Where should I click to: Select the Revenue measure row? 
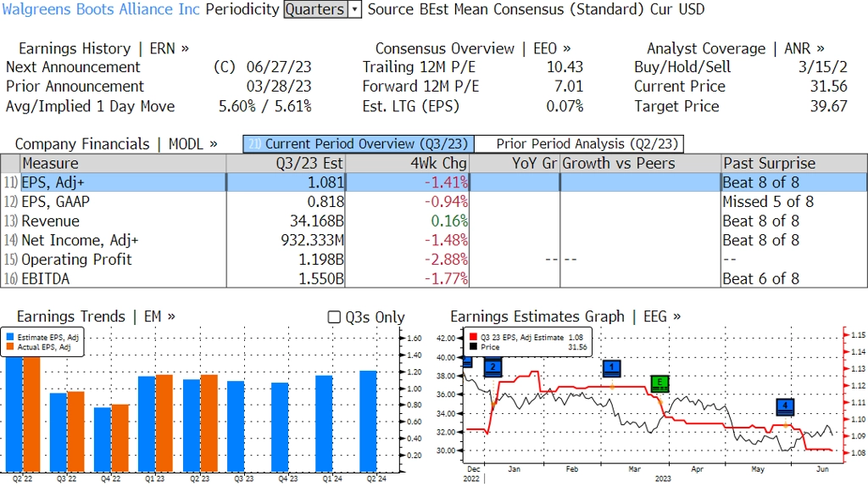[x=434, y=221]
